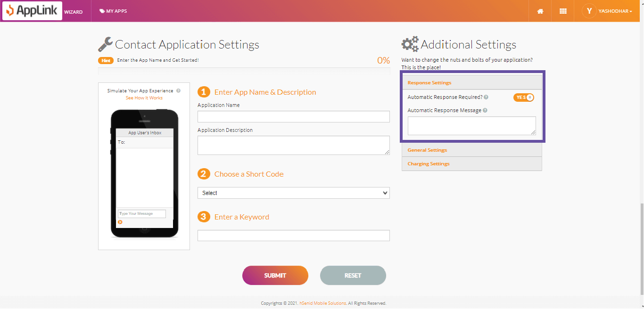Click help icon beside Simulate Your App Experience
644x309 pixels.
(x=178, y=90)
